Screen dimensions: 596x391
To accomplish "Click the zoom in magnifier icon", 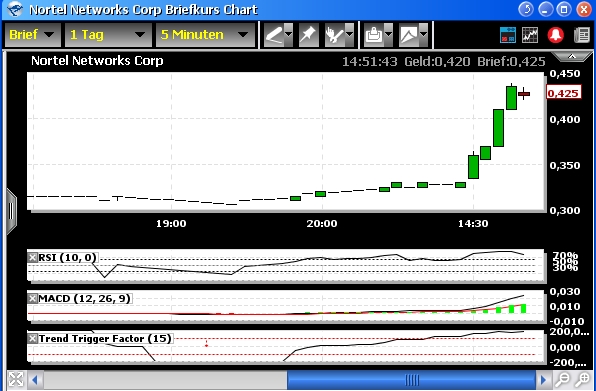I will click(582, 379).
